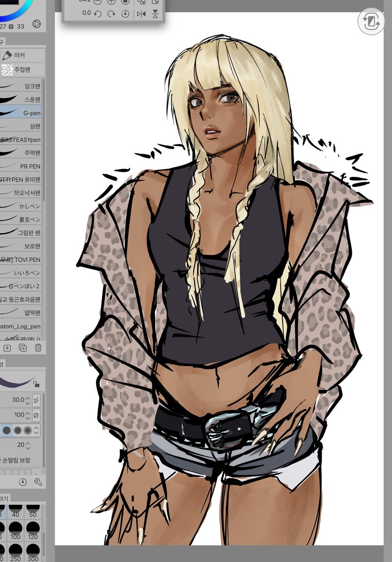
Task: Zoom out with the minus icon
Action: click(98, 1)
